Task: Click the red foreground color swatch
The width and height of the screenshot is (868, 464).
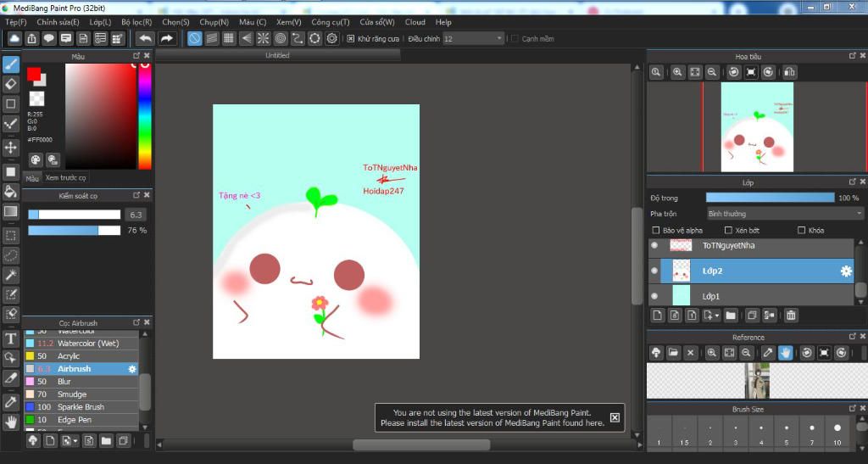Action: click(33, 73)
